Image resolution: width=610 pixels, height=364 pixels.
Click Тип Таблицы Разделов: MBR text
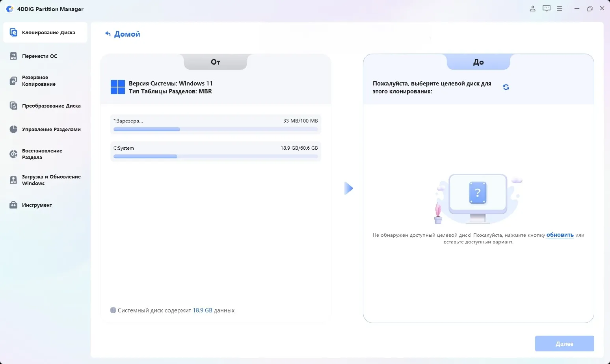point(170,91)
